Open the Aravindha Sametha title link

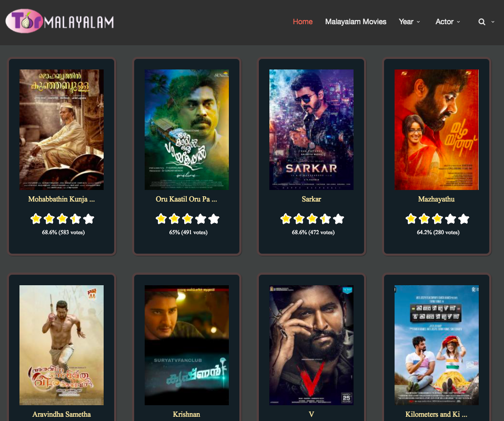point(62,414)
